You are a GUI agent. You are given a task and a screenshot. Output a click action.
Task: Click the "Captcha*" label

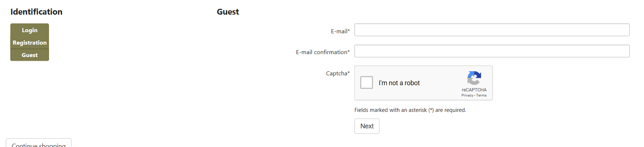click(x=338, y=73)
